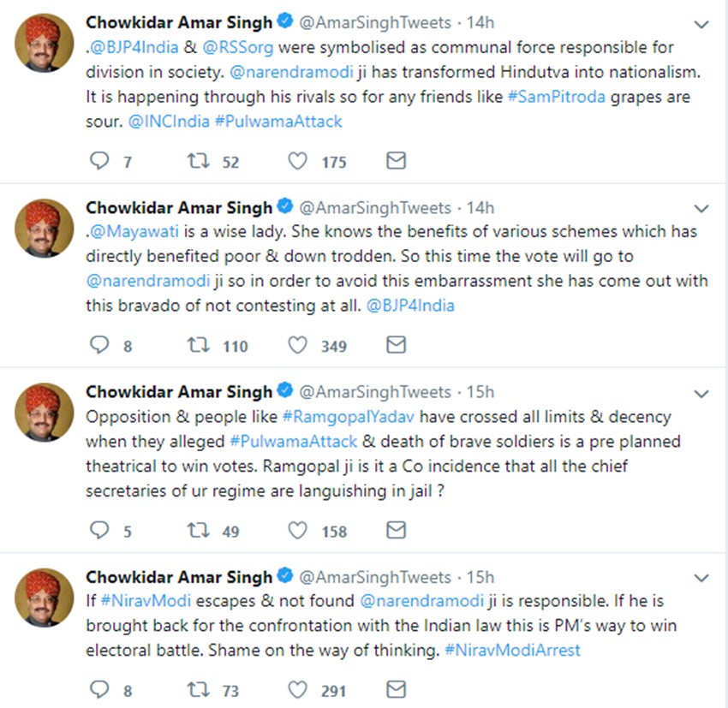Like the tweet about Mayawati
728x708 pixels.
click(x=297, y=345)
